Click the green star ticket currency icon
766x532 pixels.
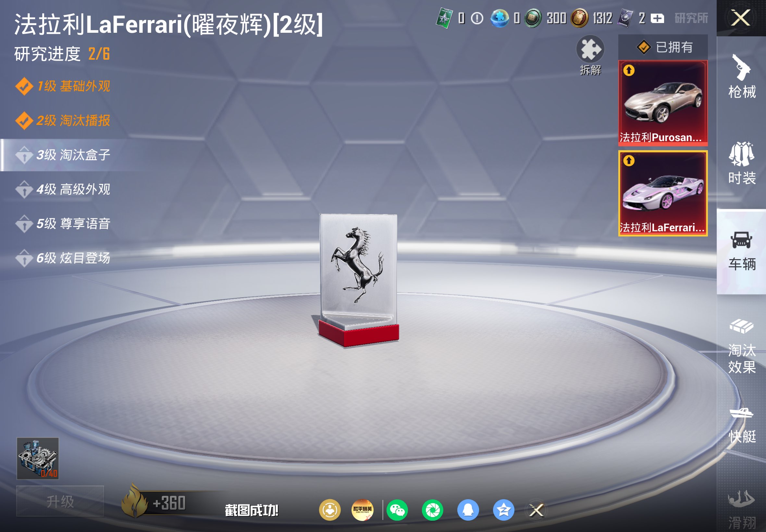point(444,18)
